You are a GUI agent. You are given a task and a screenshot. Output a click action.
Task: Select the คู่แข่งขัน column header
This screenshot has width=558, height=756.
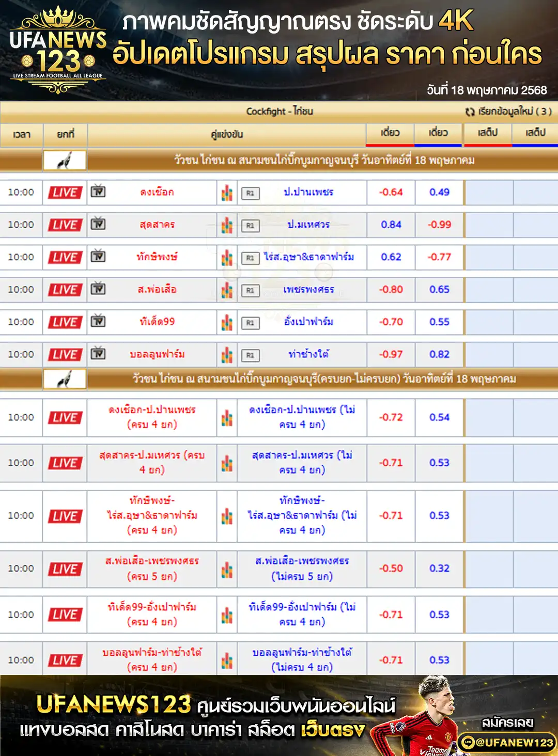(227, 134)
